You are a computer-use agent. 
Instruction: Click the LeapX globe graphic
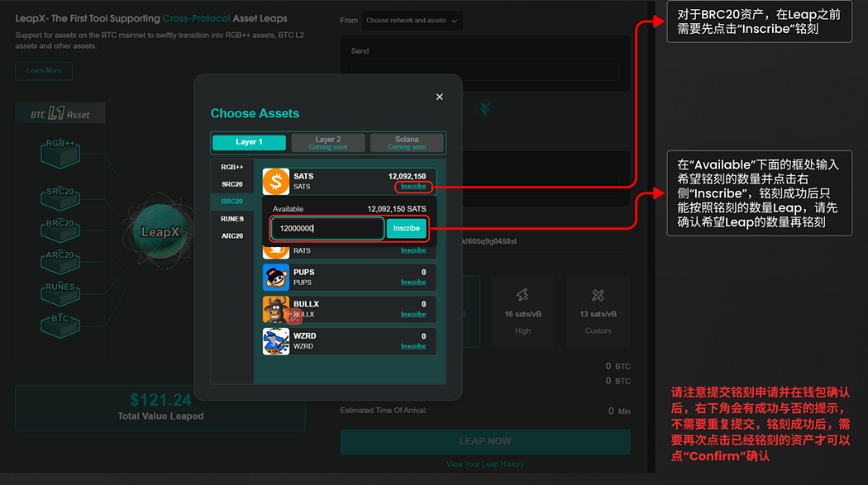[x=160, y=231]
